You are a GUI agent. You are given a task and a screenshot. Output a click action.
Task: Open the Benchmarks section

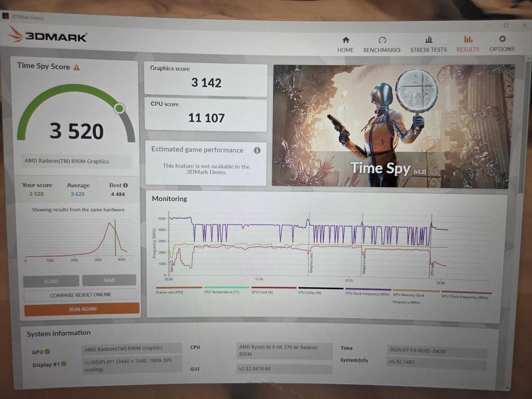382,45
